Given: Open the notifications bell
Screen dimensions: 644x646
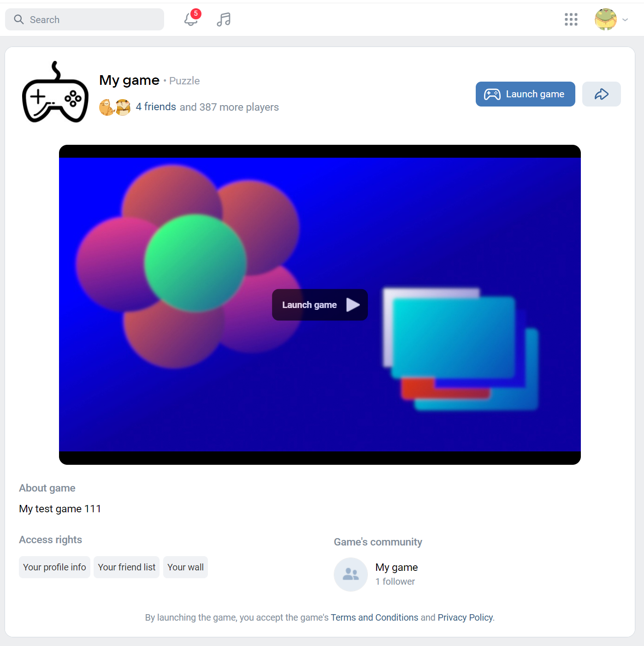Looking at the screenshot, I should 191,19.
